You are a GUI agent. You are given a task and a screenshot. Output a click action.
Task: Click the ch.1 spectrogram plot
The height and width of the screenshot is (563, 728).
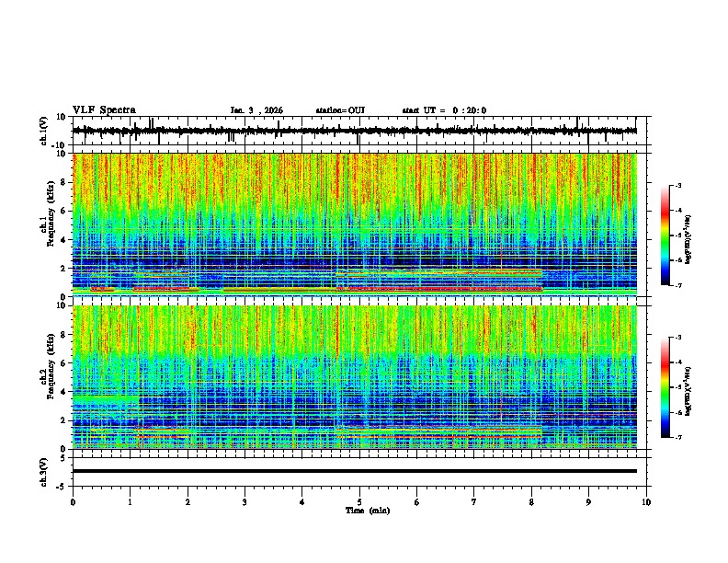click(x=355, y=224)
